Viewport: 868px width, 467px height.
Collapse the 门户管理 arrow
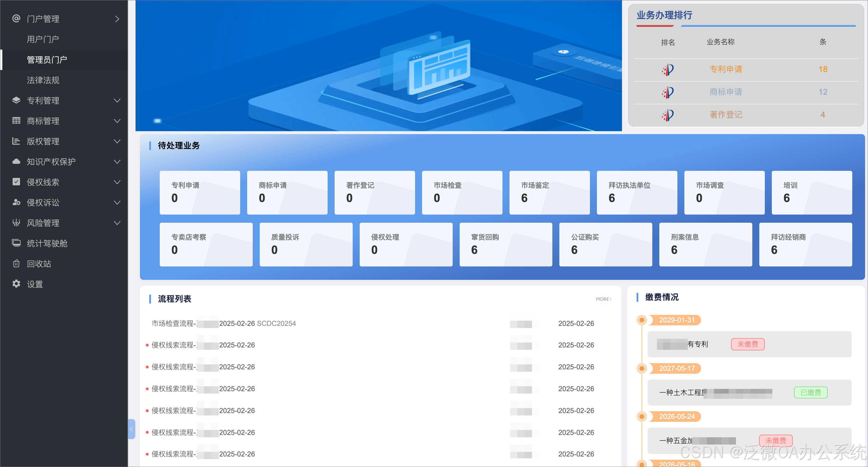tap(117, 19)
